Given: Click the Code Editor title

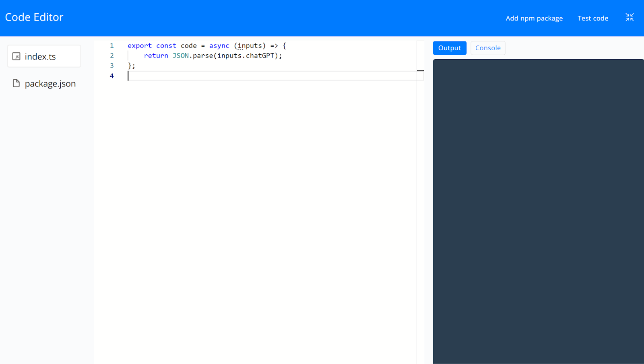Looking at the screenshot, I should point(34,17).
